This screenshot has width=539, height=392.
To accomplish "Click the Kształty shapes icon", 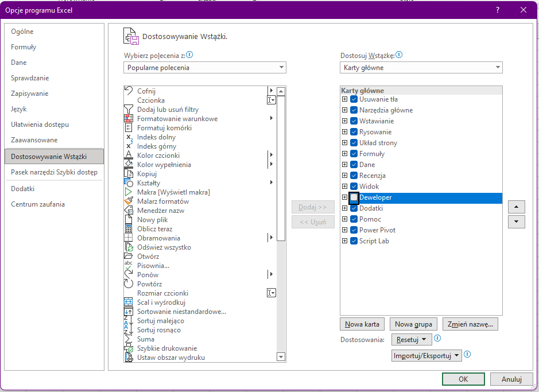I will pyautogui.click(x=128, y=183).
